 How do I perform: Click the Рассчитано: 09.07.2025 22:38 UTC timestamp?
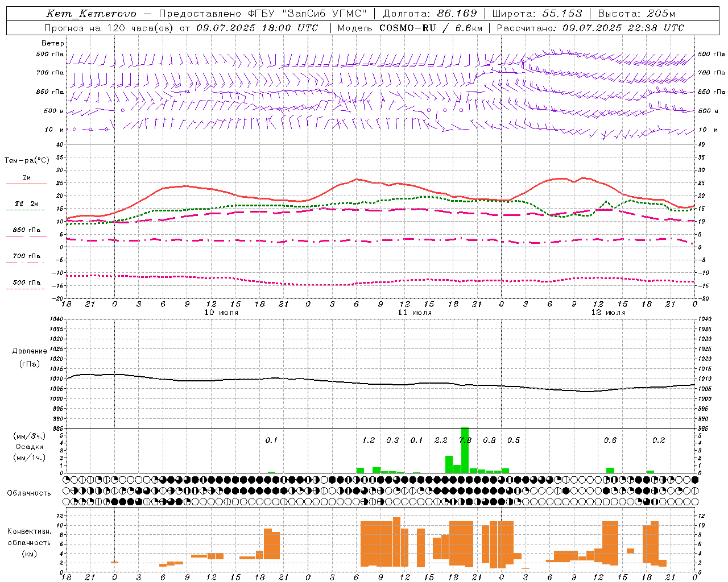[590, 28]
